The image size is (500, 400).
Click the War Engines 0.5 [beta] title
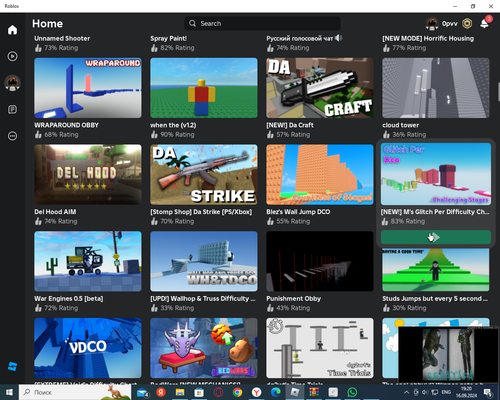[69, 298]
